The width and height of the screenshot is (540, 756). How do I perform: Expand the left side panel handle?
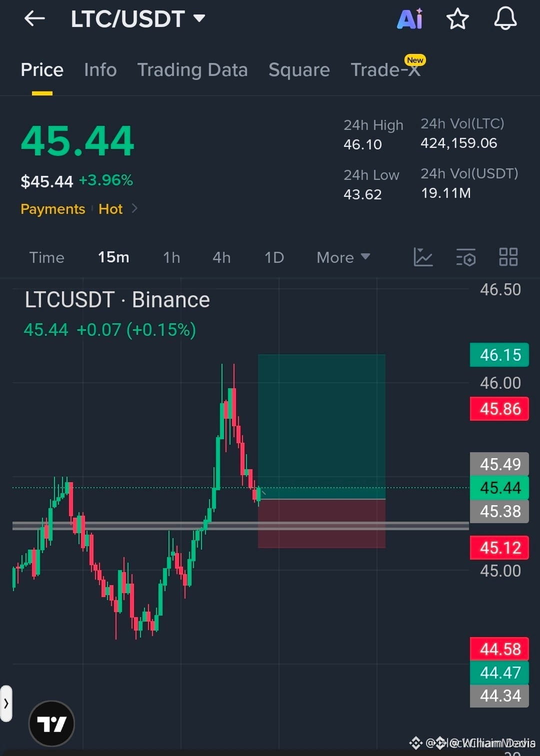point(6,704)
